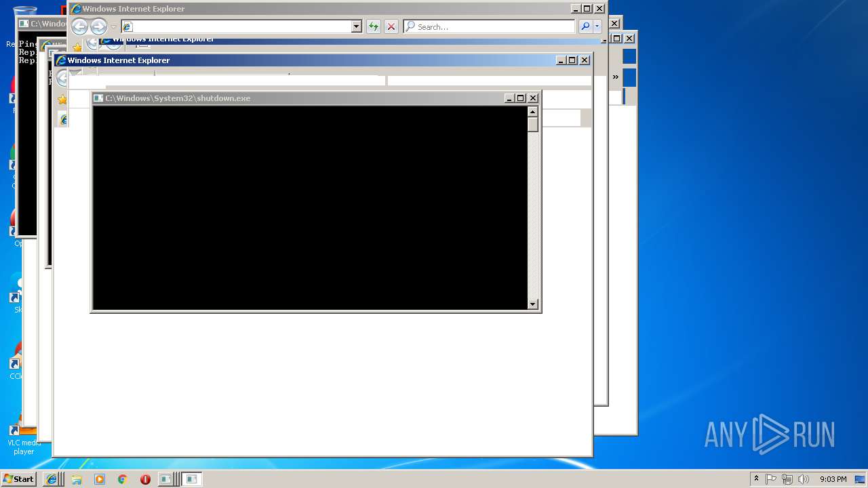Click Show desktop button at taskbar end
This screenshot has height=488, width=868.
[x=860, y=479]
